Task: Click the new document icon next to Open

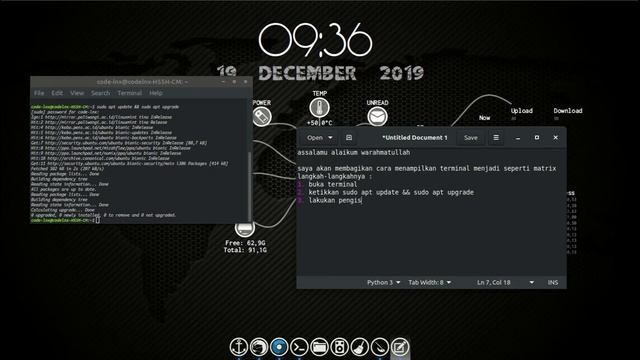Action: (x=349, y=138)
